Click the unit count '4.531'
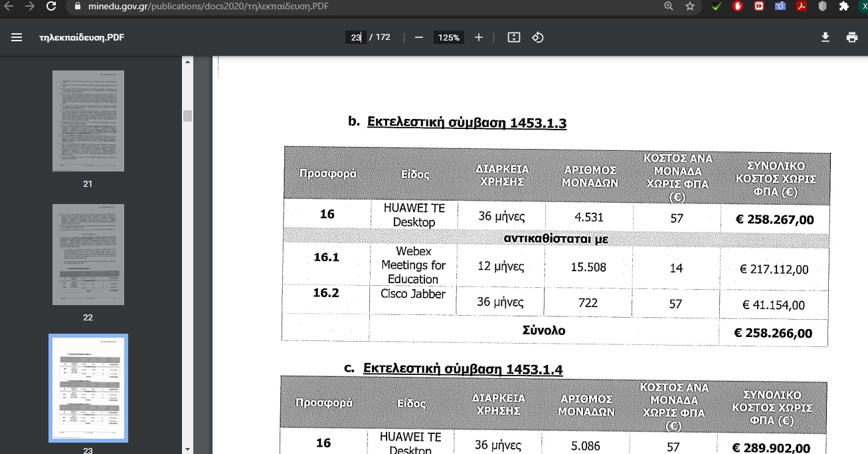868x454 pixels. 589,216
